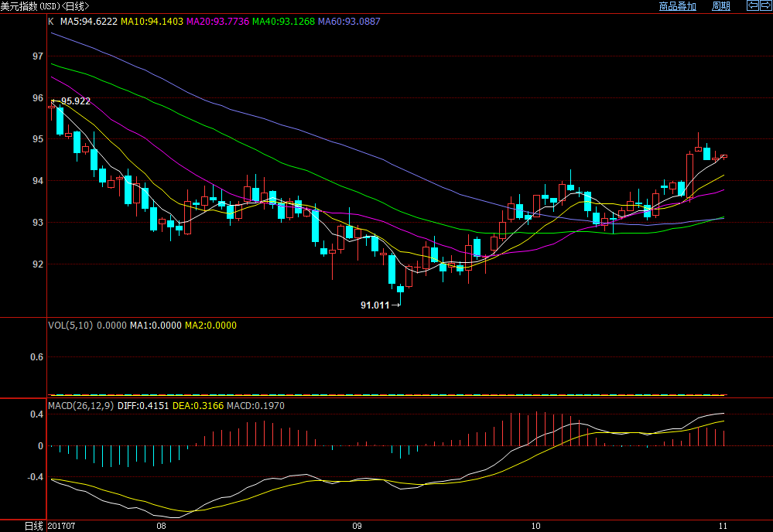Open the 商品叠加 overlay link
Viewport: 773px width, 532px height.
677,6
